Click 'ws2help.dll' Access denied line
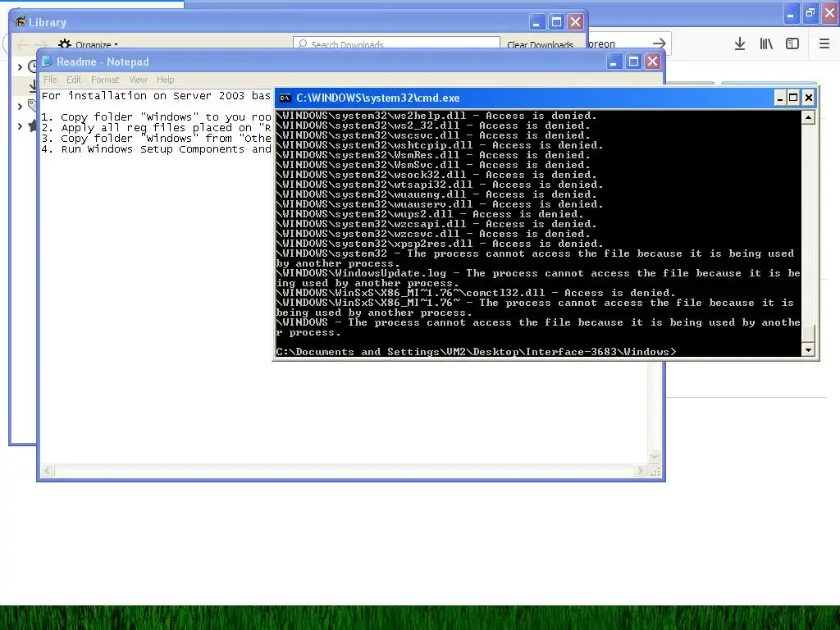 pyautogui.click(x=436, y=116)
